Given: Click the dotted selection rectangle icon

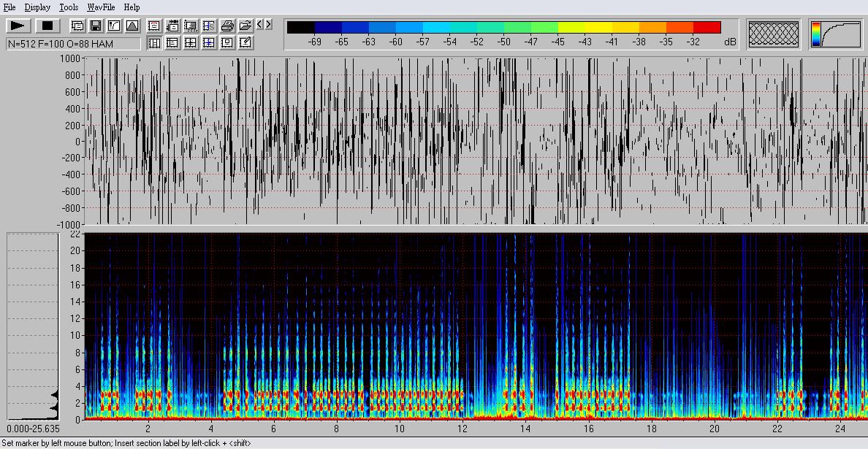Looking at the screenshot, I should (x=191, y=26).
